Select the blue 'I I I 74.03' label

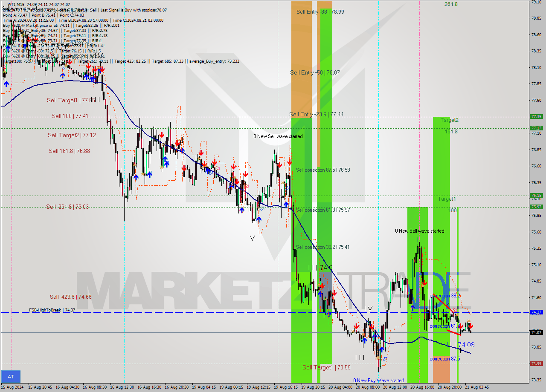[x=460, y=345]
